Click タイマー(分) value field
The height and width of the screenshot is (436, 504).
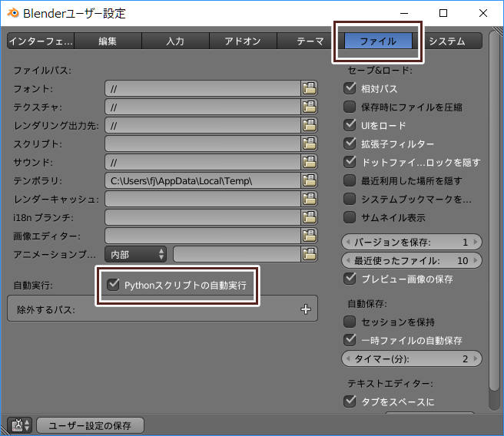[412, 358]
